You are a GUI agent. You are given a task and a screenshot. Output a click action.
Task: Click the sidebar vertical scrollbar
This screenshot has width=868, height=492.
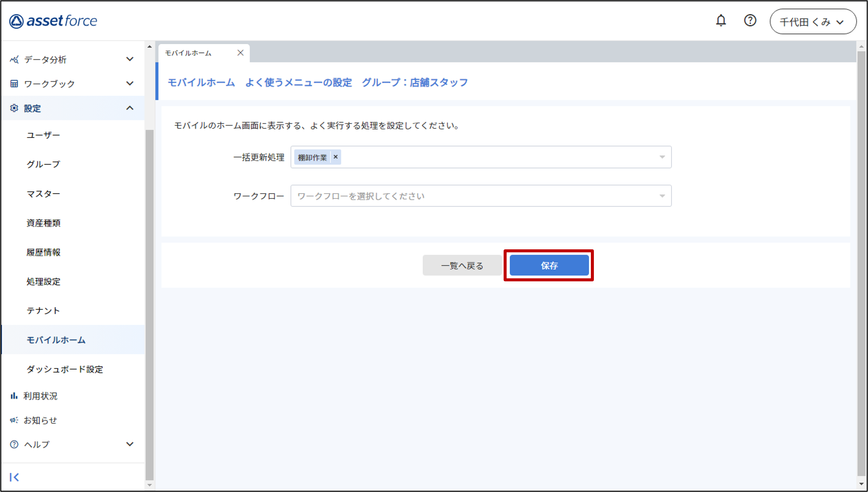point(150,304)
